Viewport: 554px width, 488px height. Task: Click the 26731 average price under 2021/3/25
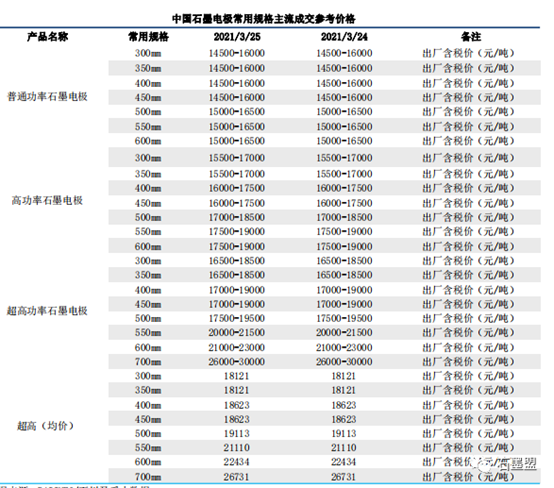click(236, 477)
